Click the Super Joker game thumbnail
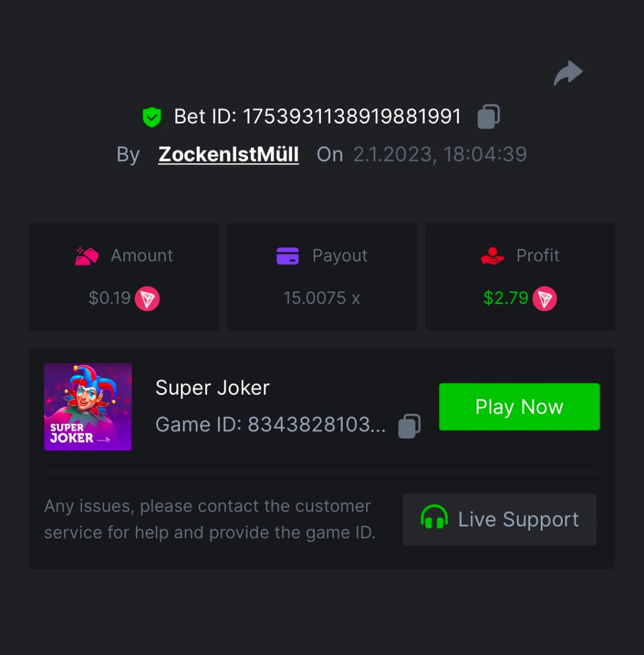Viewport: 644px width, 655px height. [88, 407]
